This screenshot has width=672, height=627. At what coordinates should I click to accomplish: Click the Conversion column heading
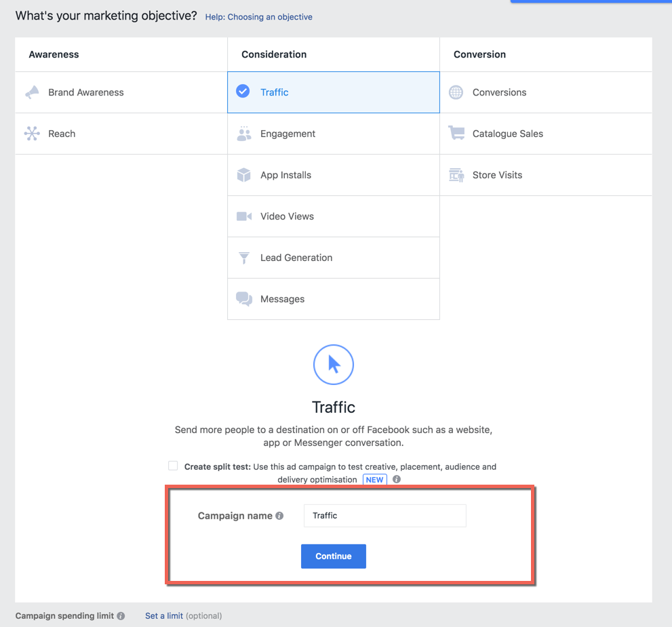[479, 54]
